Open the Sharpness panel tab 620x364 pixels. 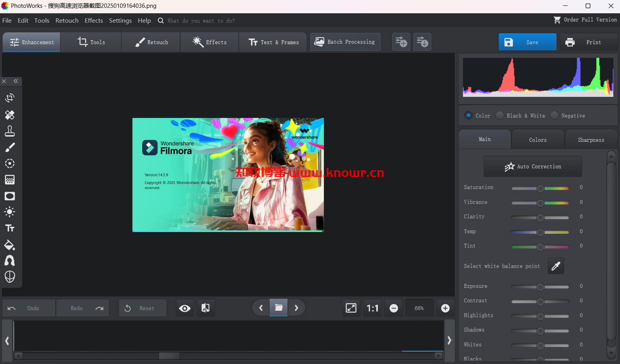coord(591,139)
